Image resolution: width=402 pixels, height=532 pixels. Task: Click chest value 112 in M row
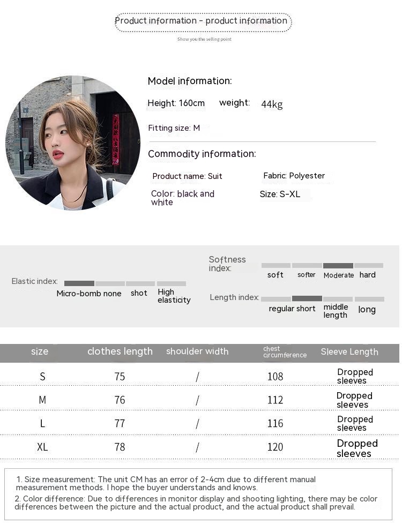point(275,400)
